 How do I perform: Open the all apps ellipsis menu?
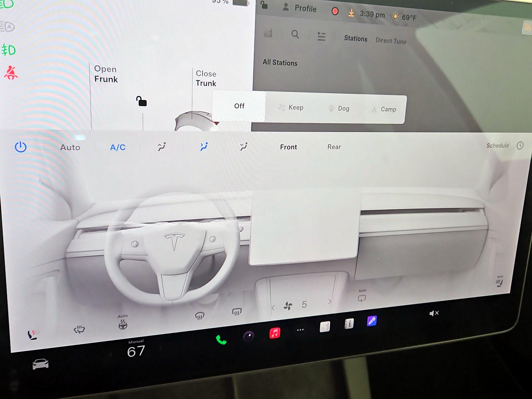(x=300, y=330)
